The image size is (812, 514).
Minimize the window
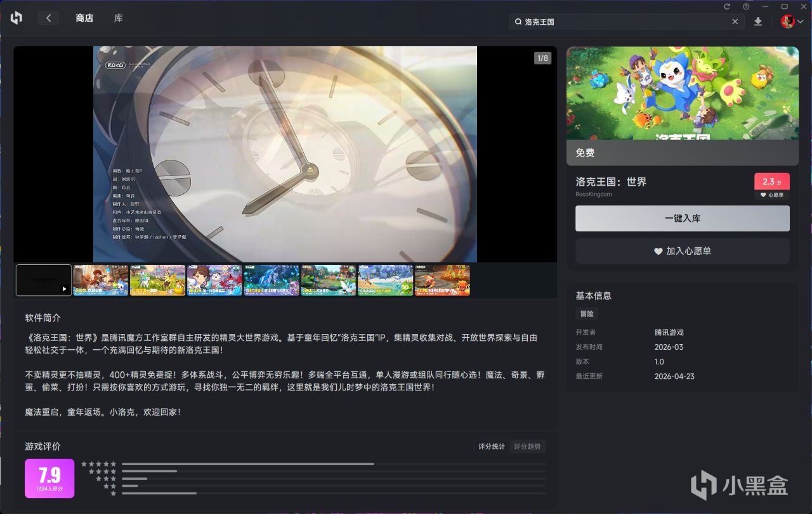click(765, 6)
